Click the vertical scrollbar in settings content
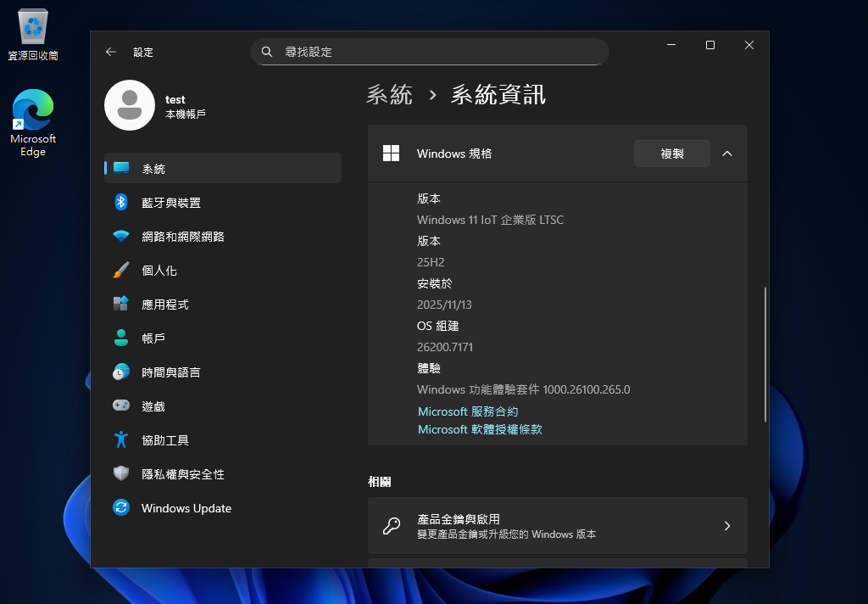The width and height of the screenshot is (868, 604). point(765,355)
